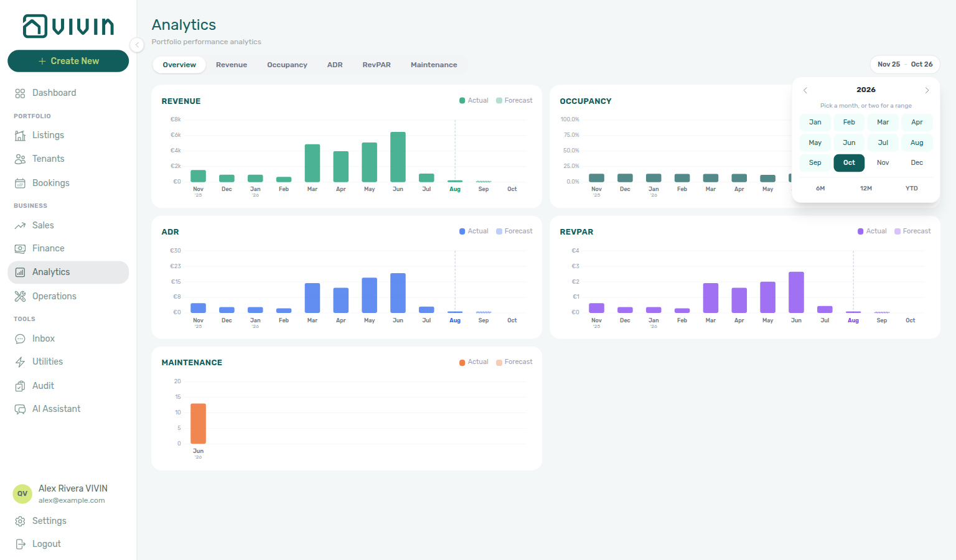Toggle the Forecast series in the ADR legend
956x560 pixels.
[514, 231]
